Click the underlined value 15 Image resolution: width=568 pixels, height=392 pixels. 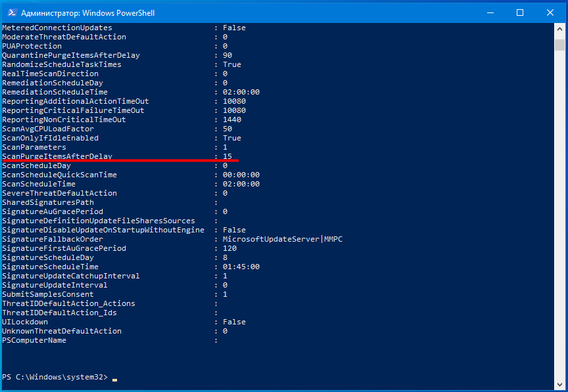coord(227,156)
